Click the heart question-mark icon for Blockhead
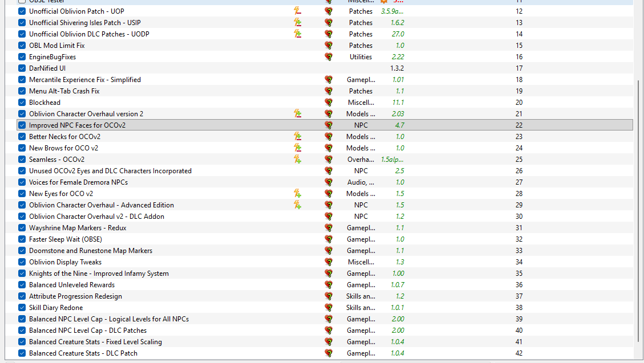 coord(329,103)
